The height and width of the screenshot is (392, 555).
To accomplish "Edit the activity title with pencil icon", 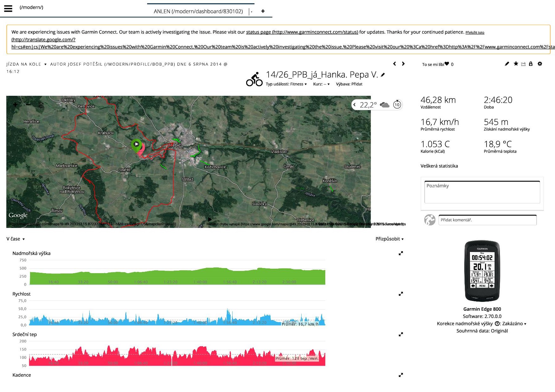I will click(383, 75).
